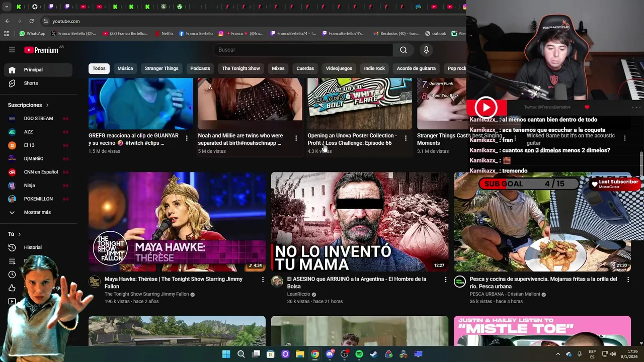Open options for Maya Hawke video
This screenshot has height=362, width=644.
coord(262,280)
